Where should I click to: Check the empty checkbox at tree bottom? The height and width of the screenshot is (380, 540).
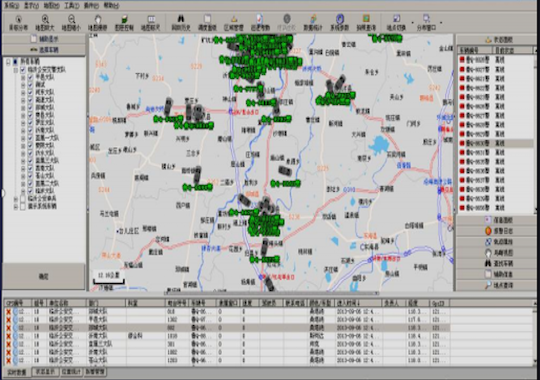[23, 206]
